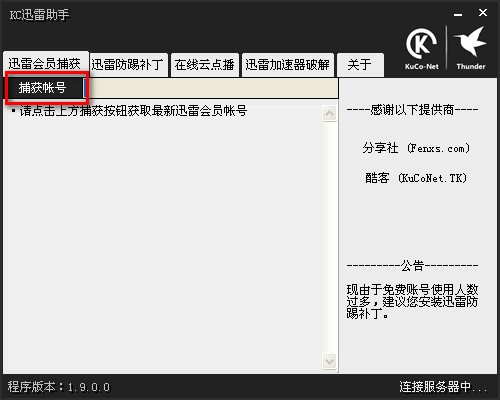Screen dimensions: 500x400
Task: Click the scrollbar track in account list
Action: click(329, 238)
